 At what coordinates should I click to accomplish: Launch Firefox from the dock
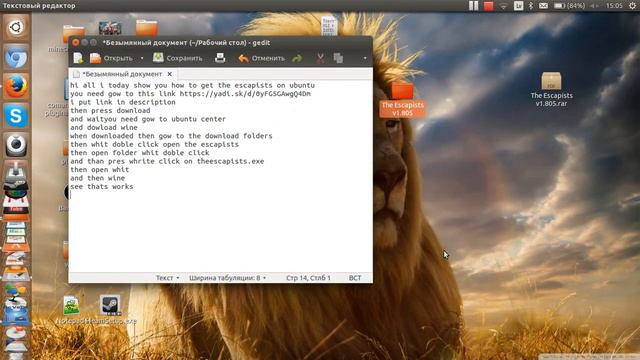pyautogui.click(x=16, y=87)
